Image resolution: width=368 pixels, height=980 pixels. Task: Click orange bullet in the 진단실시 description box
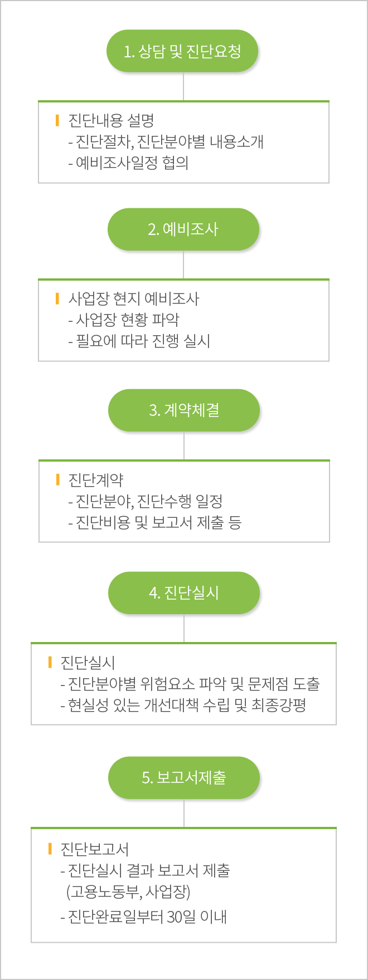(x=50, y=662)
